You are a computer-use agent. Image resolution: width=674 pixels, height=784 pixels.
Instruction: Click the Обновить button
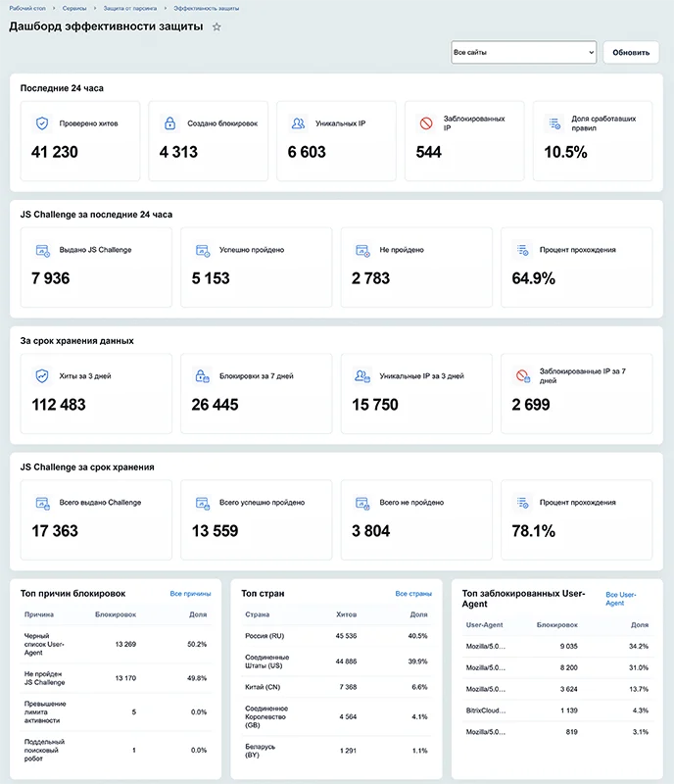(x=631, y=52)
